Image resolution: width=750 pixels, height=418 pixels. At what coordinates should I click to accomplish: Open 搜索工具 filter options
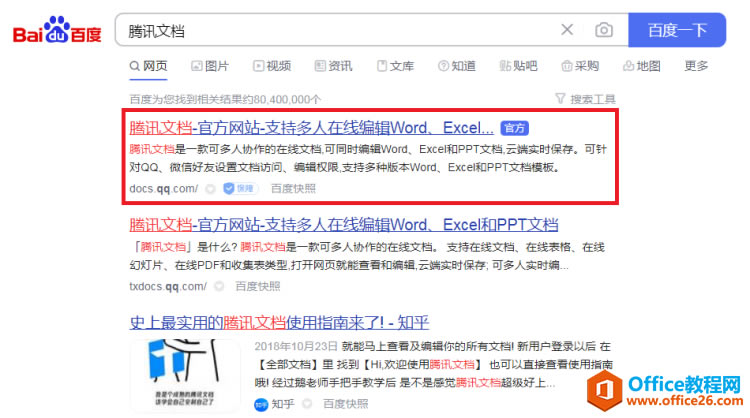[585, 99]
